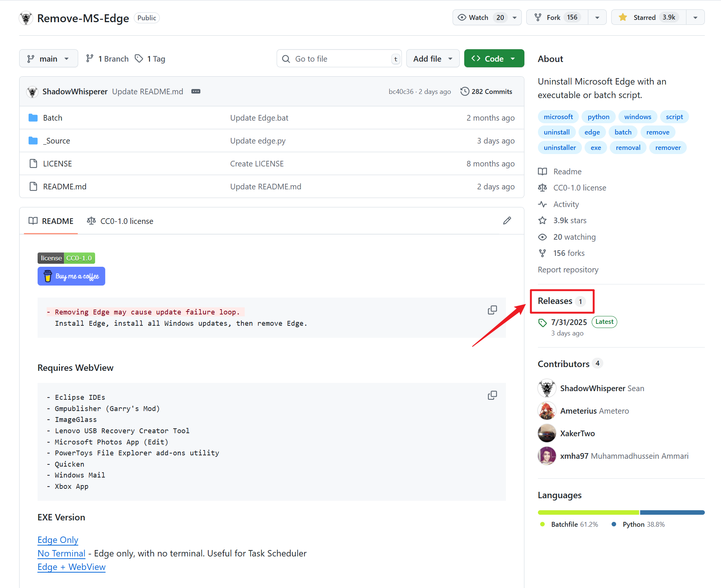Screen dimensions: 721x588
Task: Select the batch topic tag
Action: pyautogui.click(x=623, y=132)
